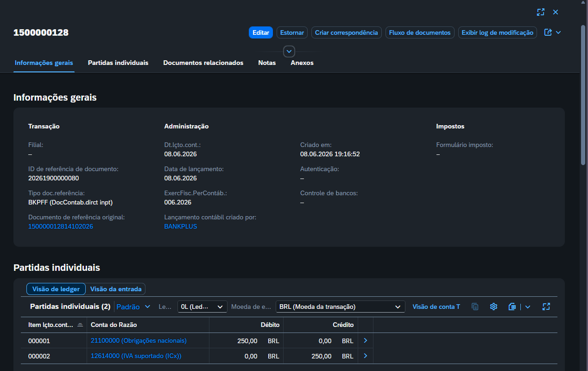Navigate into item 000001 row arrow
Viewport: 588px width, 371px height.
[365, 340]
